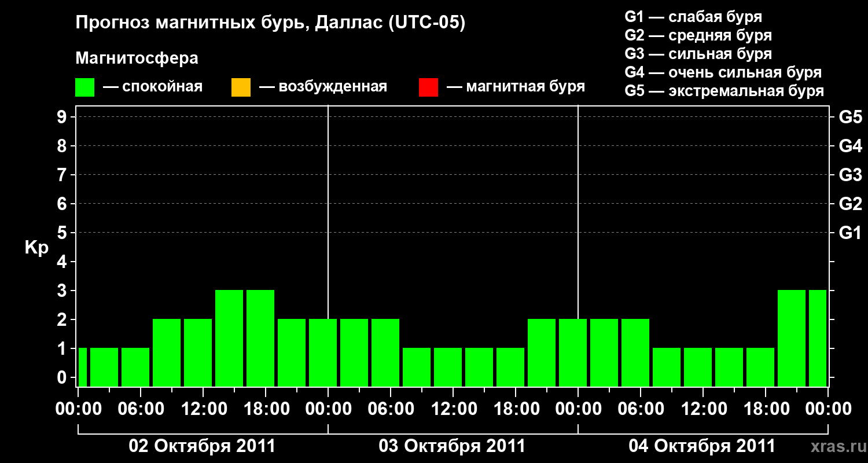Viewport: 868px width, 463px height.
Task: Click the '— возбужденная' legend label
Action: point(323,87)
